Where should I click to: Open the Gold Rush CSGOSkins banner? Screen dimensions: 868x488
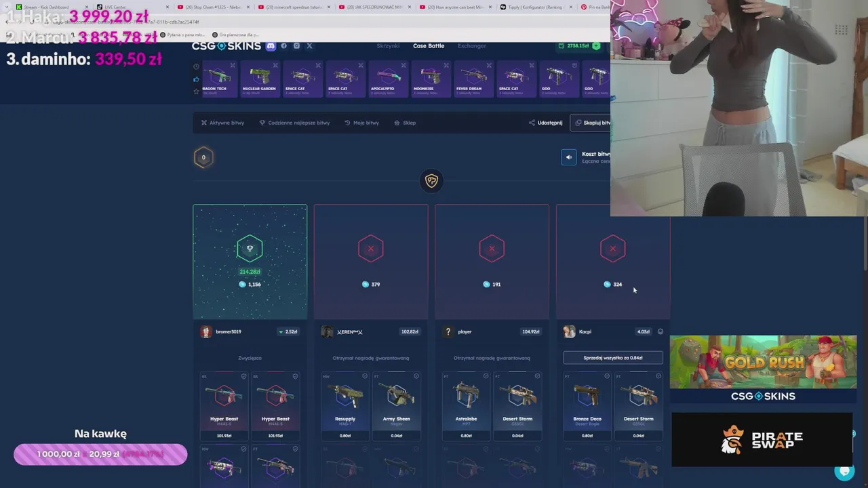click(x=763, y=370)
